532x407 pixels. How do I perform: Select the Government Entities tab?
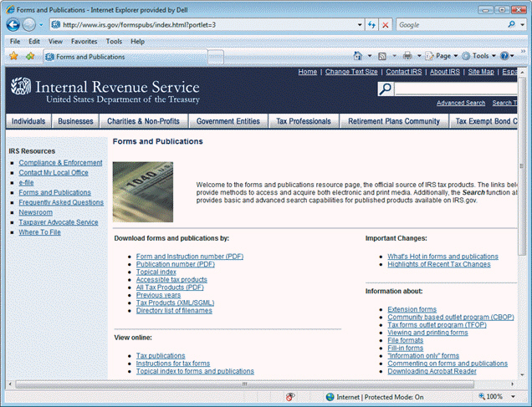[x=228, y=121]
